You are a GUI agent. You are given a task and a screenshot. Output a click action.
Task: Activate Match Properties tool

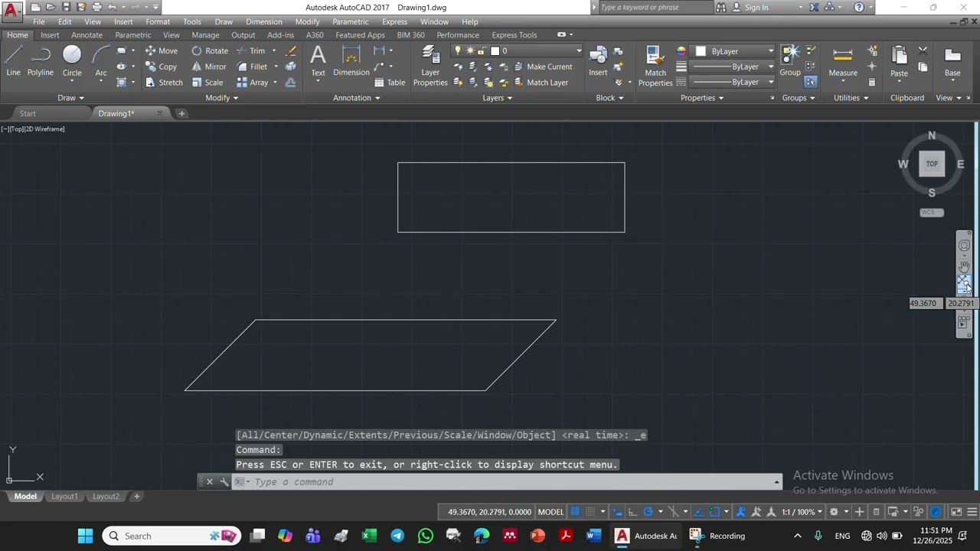[x=655, y=66]
